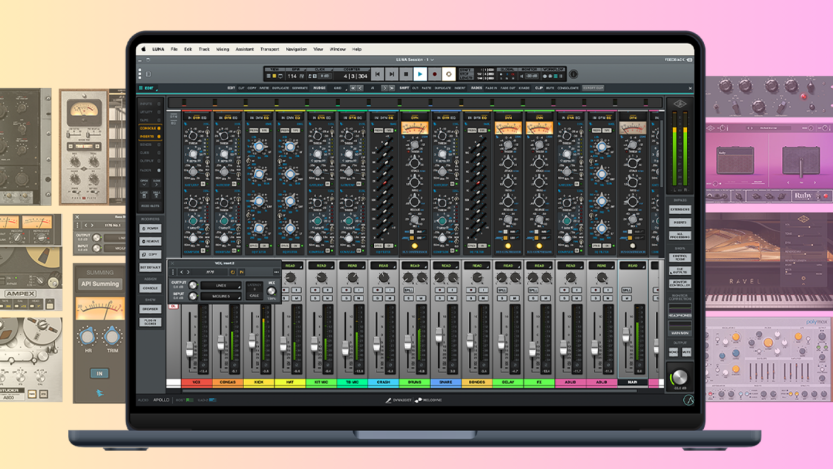Viewport: 833px width, 469px height.
Task: Toggle the orange power icon in VOX panel
Action: pos(232,272)
